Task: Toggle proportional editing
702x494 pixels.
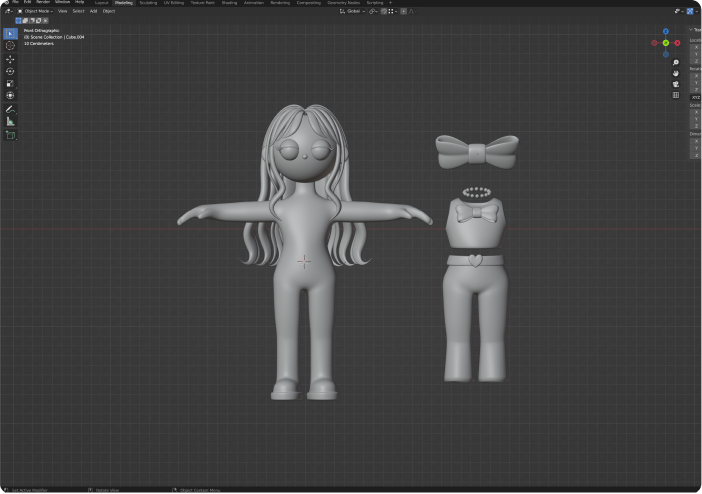Action: [403, 11]
